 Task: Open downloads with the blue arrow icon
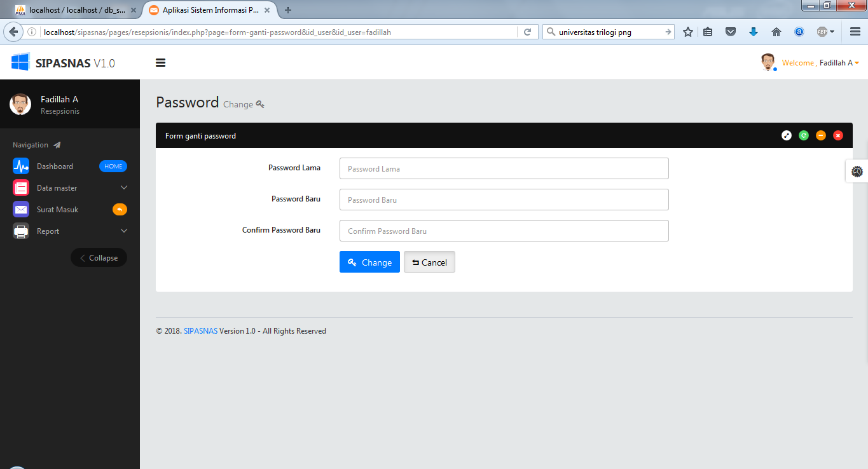(x=754, y=32)
